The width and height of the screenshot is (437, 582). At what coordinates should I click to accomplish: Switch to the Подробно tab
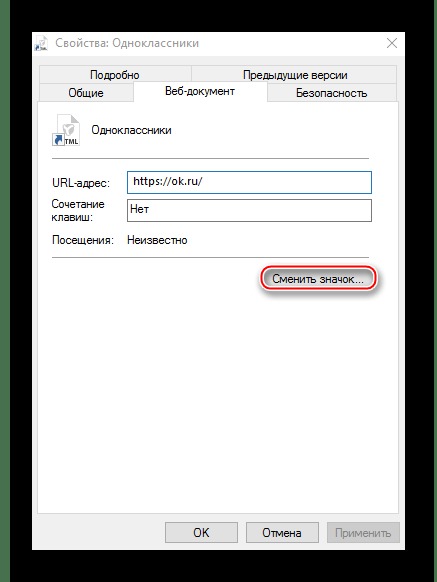click(x=115, y=75)
